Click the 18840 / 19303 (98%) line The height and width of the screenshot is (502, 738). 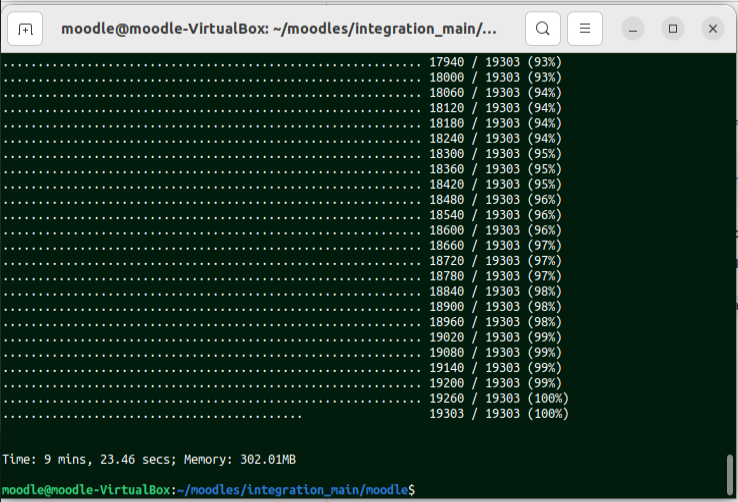[282, 292]
